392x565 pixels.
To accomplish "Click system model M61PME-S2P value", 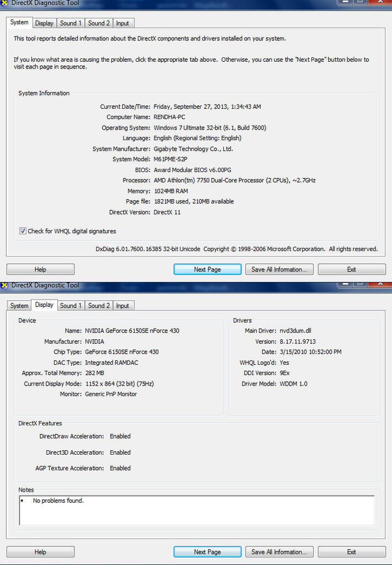I will point(170,159).
